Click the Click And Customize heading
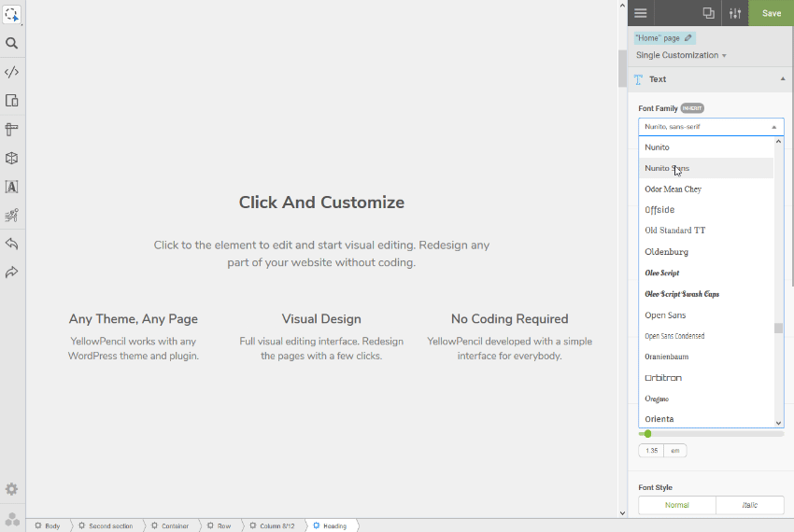Screen dimensions: 794x532 coord(321,203)
